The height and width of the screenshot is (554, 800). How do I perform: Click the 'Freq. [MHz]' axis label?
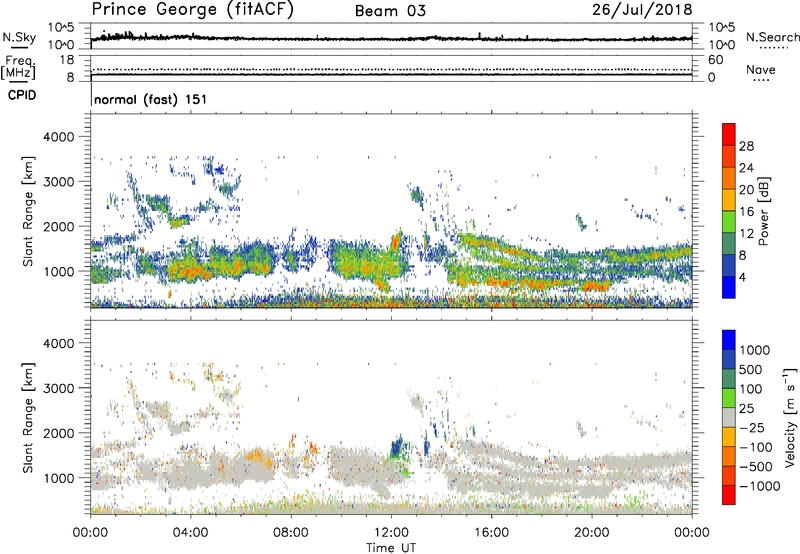click(18, 67)
